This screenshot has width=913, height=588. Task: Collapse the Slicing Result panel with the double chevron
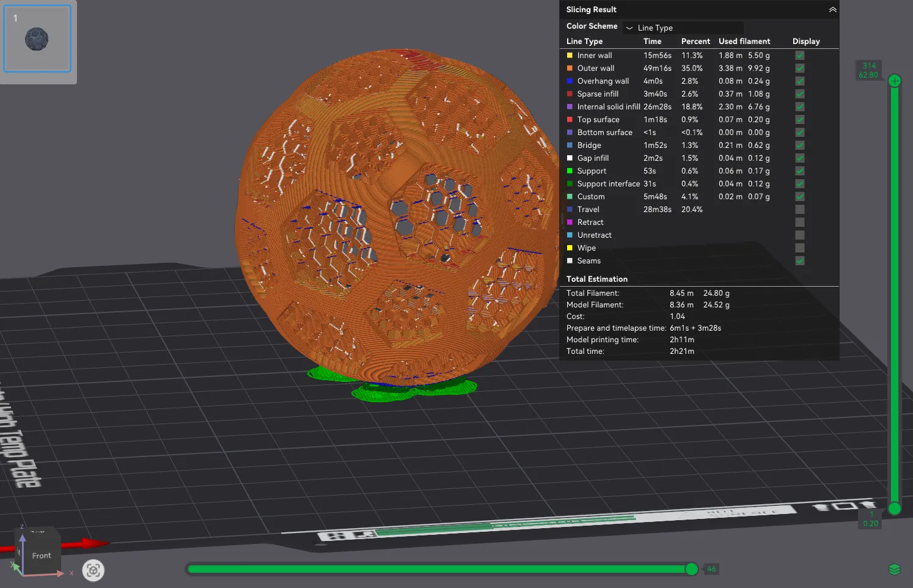click(832, 9)
